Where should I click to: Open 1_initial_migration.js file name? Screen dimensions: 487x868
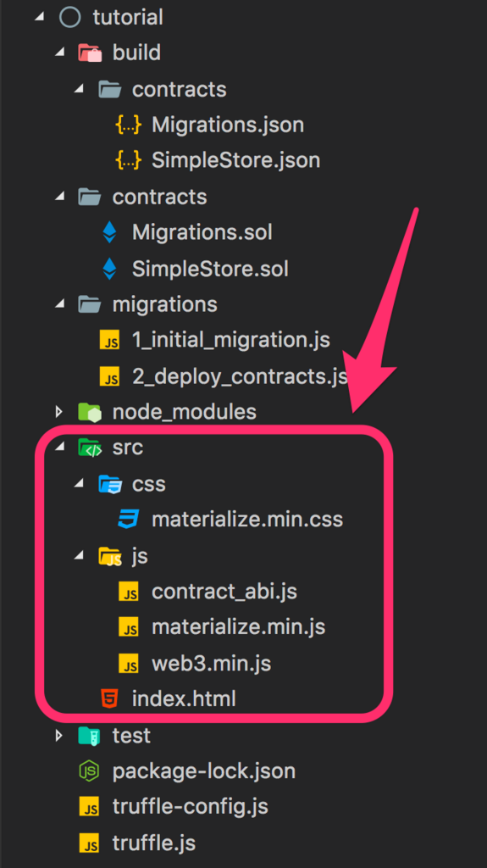coord(231,341)
